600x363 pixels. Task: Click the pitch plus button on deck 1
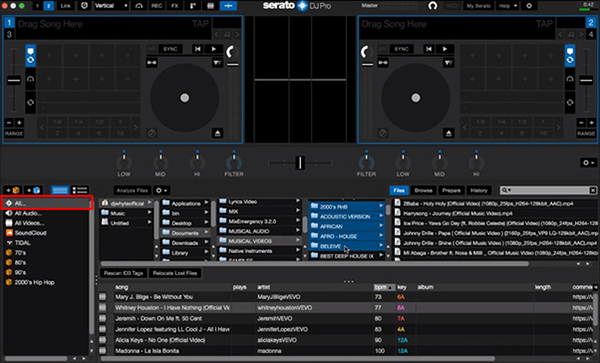click(19, 123)
